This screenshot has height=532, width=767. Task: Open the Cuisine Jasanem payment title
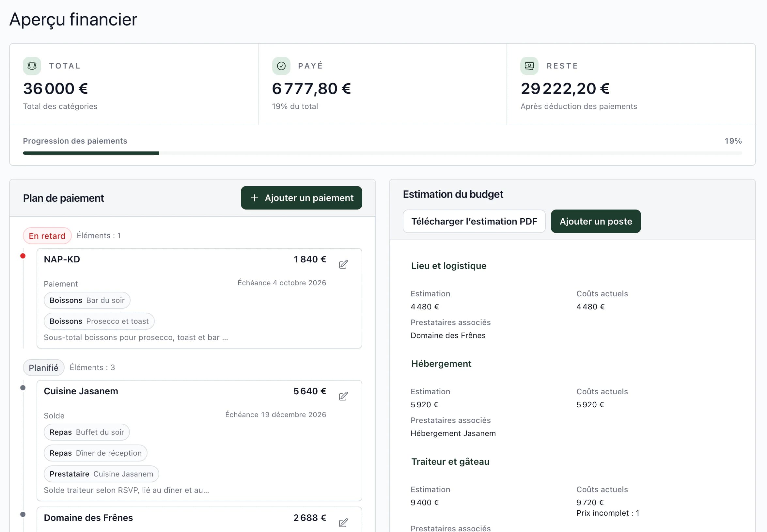tap(81, 391)
